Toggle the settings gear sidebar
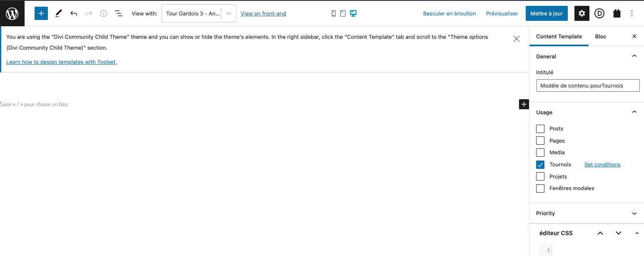Viewport: 644px width, 256px height. [582, 13]
